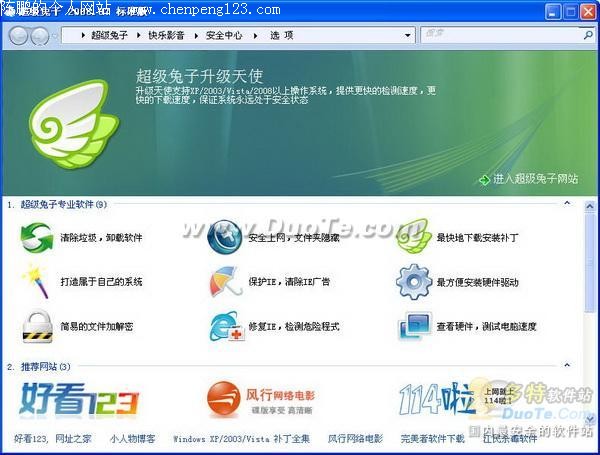Image resolution: width=600 pixels, height=455 pixels.
Task: Click the 查看硬件 monitor icon
Action: [x=412, y=326]
